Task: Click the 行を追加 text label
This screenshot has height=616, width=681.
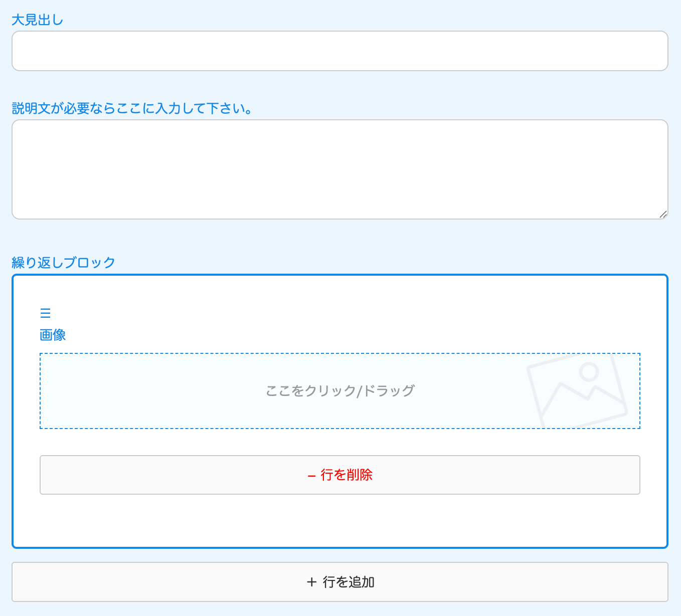Action: (x=349, y=582)
